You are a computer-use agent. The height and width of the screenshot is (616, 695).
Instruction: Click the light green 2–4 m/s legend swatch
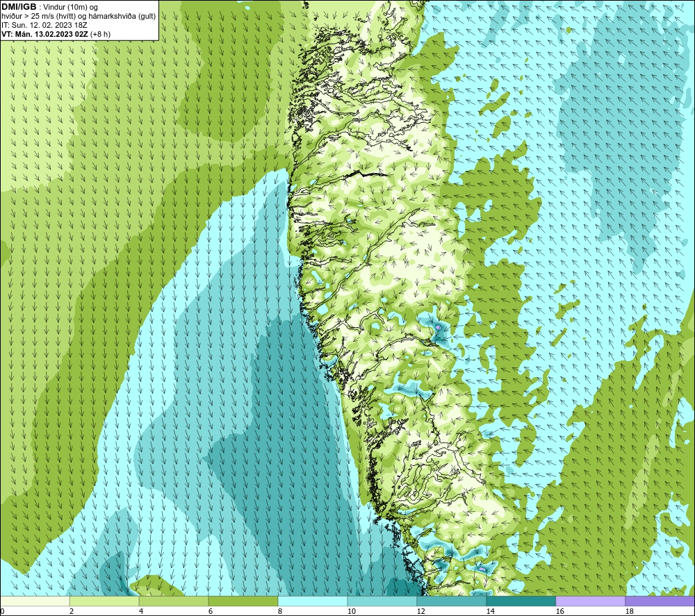pos(104,601)
